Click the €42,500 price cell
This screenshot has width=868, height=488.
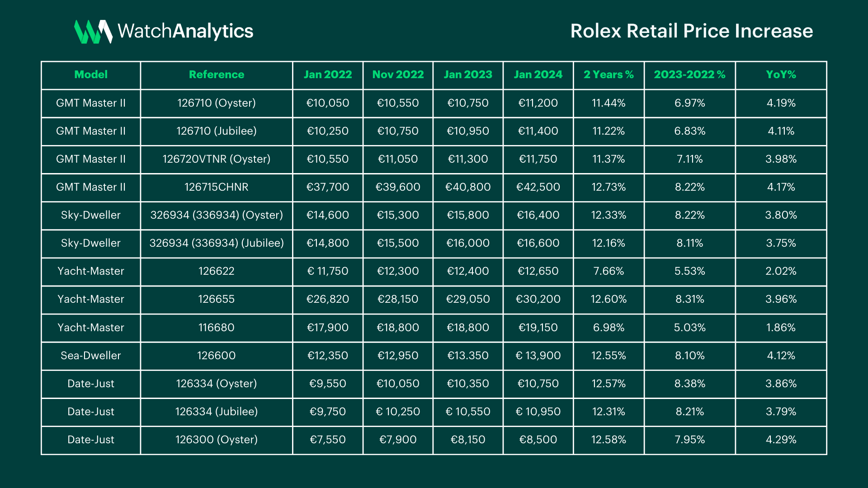pos(538,187)
